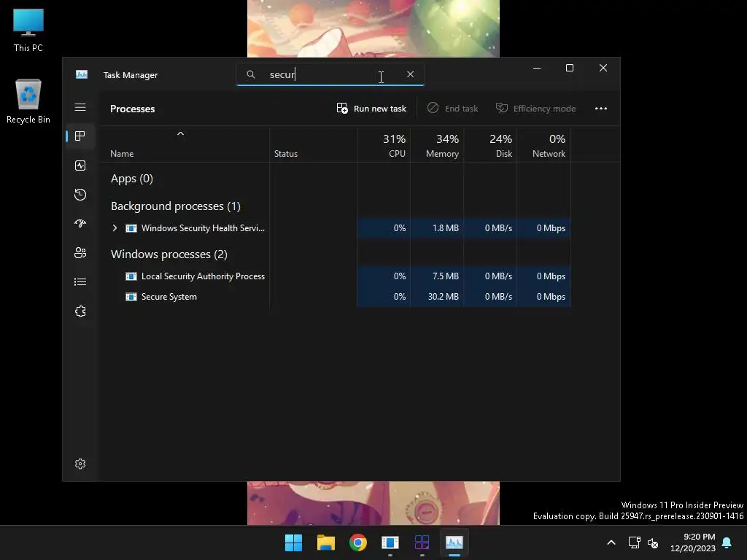747x560 pixels.
Task: Maximize the Task Manager window
Action: 569,68
